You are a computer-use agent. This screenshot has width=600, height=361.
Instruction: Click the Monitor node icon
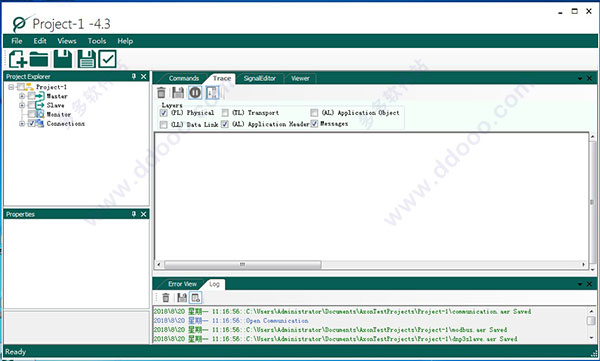coord(40,114)
